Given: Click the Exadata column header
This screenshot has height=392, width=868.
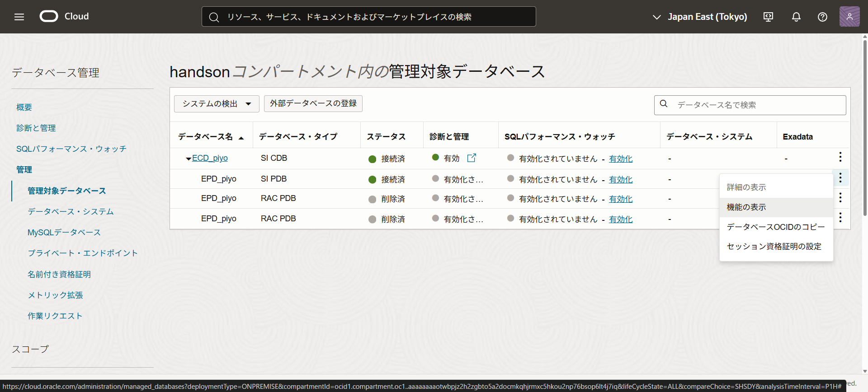Looking at the screenshot, I should 797,137.
